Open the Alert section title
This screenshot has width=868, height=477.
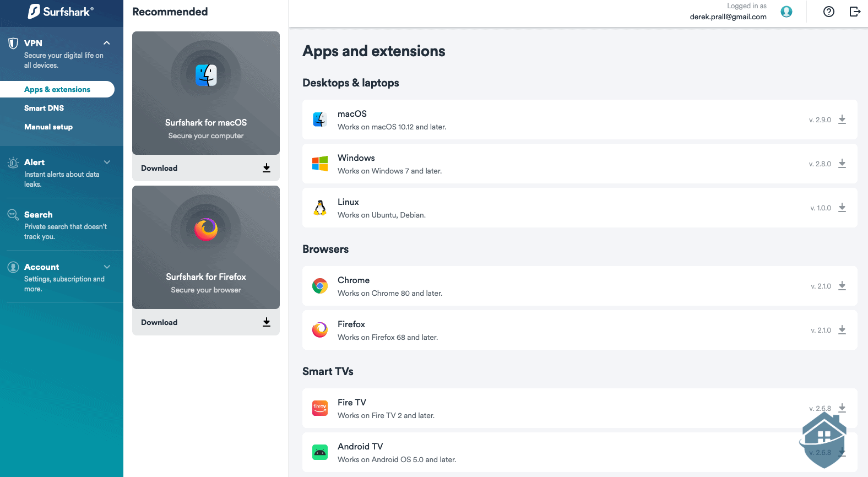[34, 162]
